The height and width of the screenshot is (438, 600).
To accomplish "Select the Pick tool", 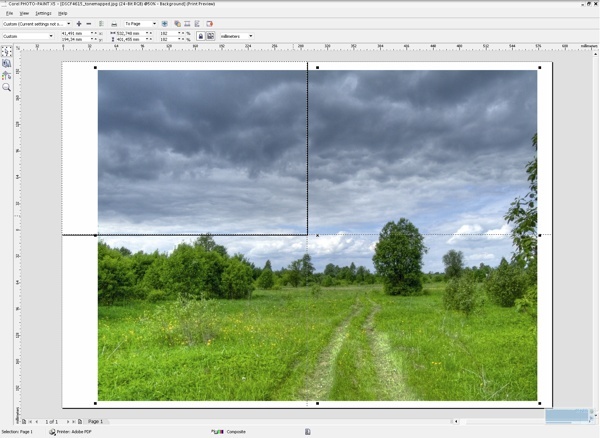I will point(7,51).
